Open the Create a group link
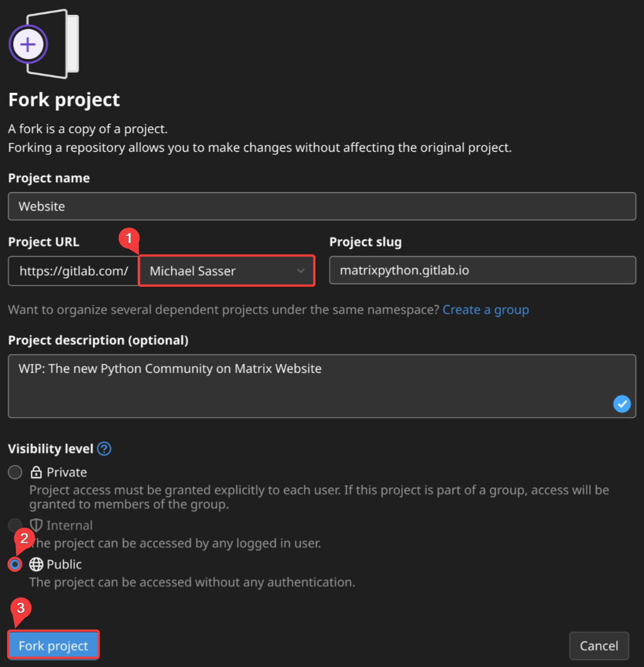This screenshot has width=644, height=667. click(x=486, y=310)
